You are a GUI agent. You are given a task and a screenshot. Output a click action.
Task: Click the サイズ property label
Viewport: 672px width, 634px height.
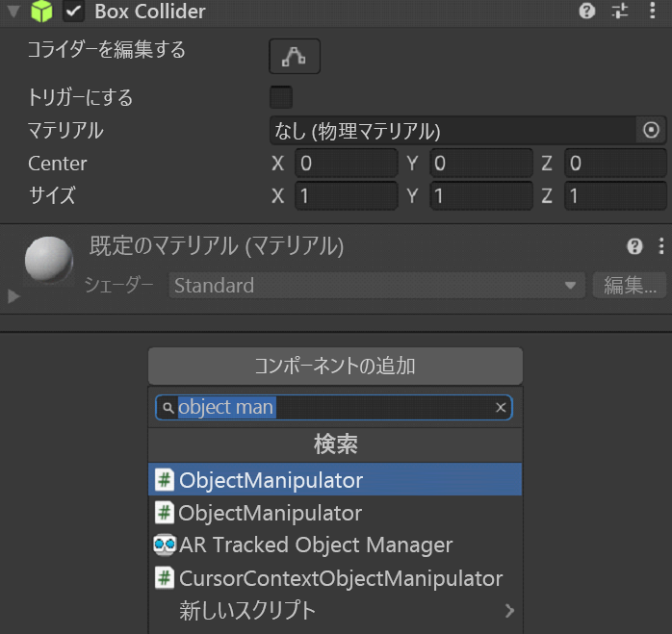click(52, 195)
